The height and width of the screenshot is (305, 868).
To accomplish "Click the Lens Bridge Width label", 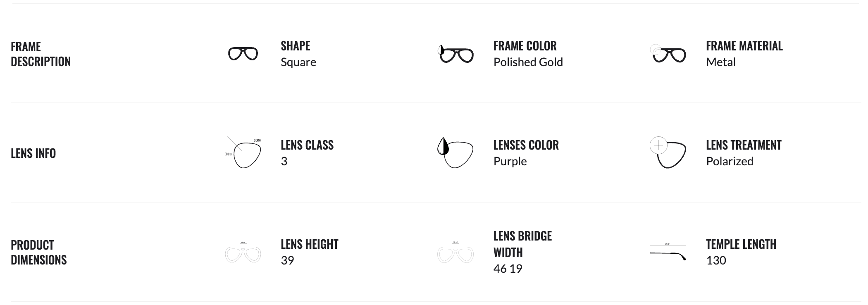I will pos(522,244).
